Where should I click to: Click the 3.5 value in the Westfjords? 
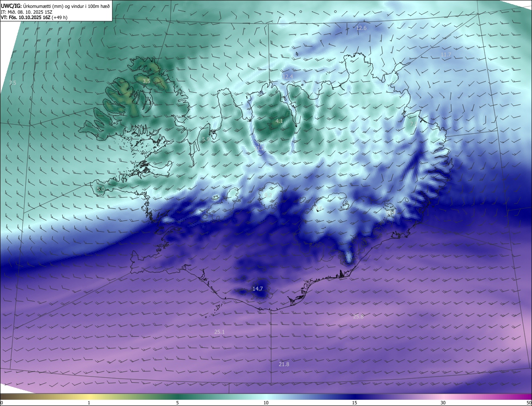pyautogui.click(x=146, y=81)
